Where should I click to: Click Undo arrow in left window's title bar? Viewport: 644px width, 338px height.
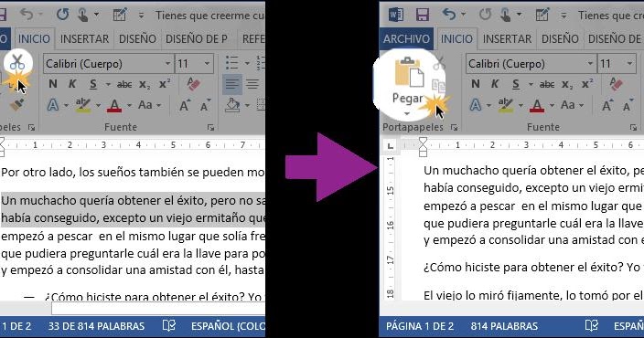[x=27, y=15]
